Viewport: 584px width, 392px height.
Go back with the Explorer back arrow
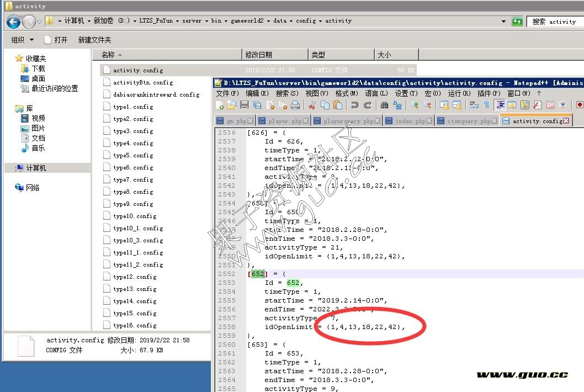coord(13,22)
